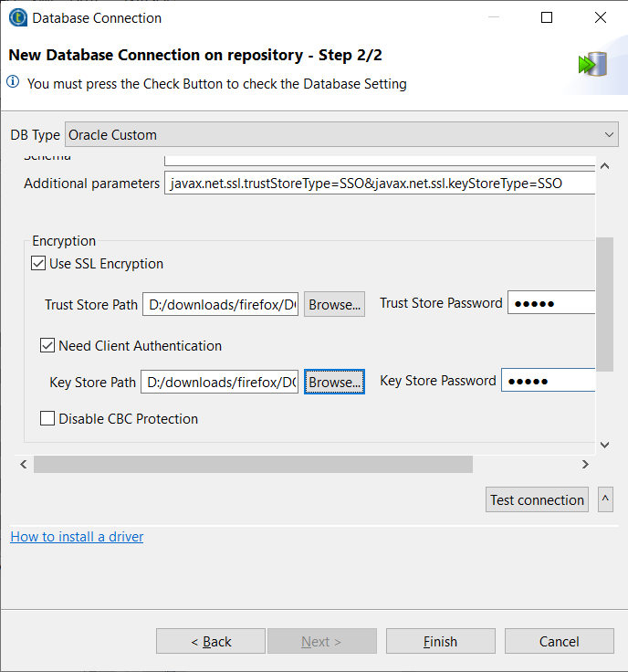
Task: Click the Finish button
Action: 440,641
